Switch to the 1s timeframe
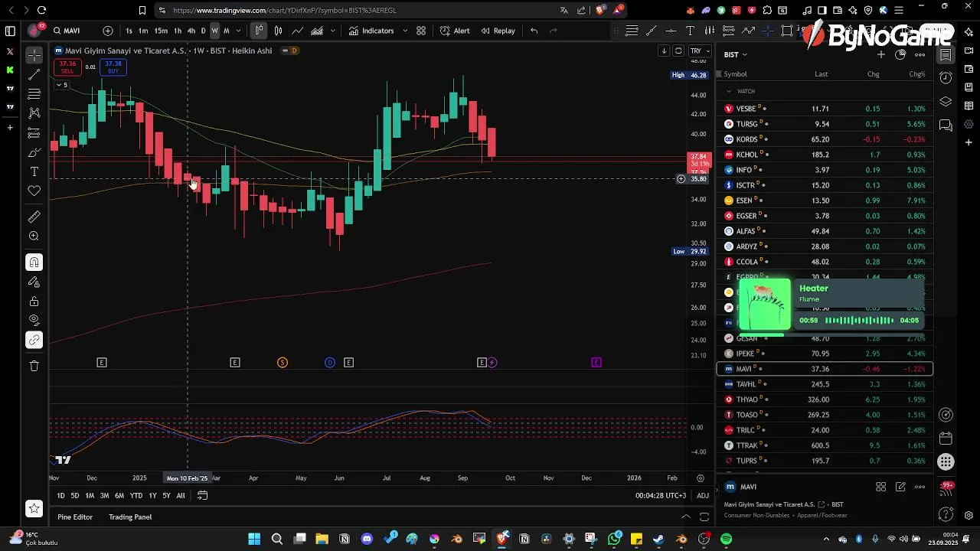Viewport: 980px width, 551px height. (x=129, y=31)
